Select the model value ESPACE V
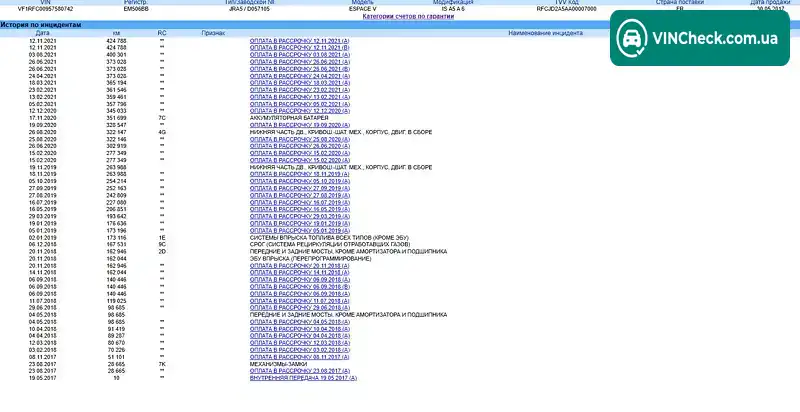800x412 pixels. (363, 9)
